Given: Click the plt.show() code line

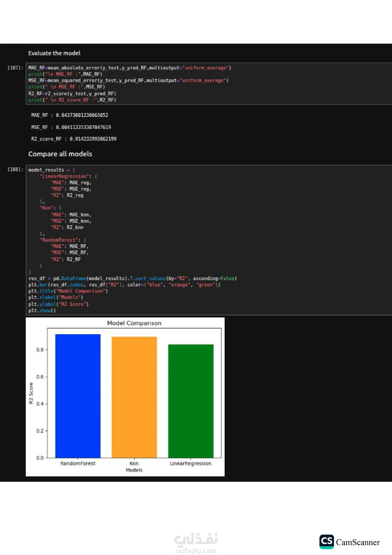Looking at the screenshot, I should 42,311.
